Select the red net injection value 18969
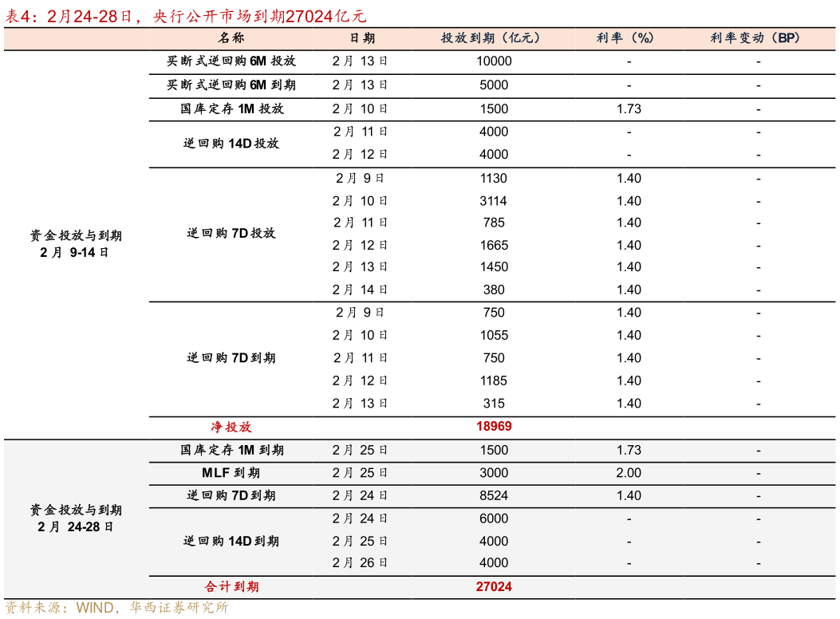 tap(494, 427)
